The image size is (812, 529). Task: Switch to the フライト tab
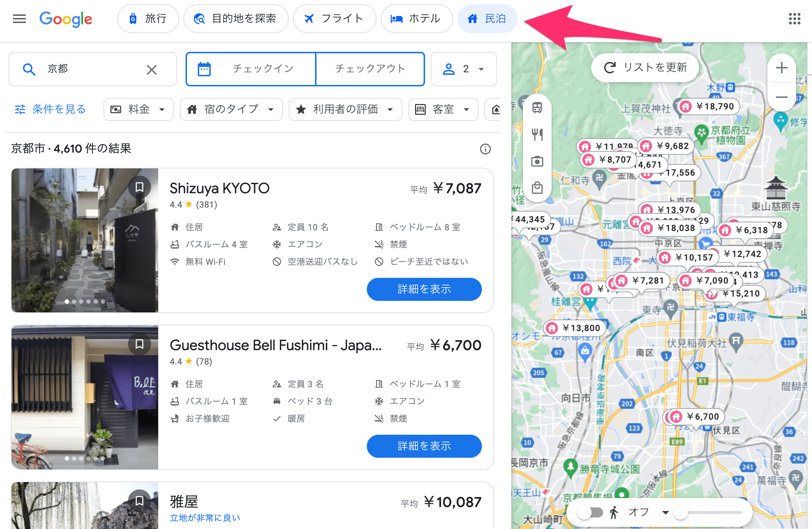334,19
